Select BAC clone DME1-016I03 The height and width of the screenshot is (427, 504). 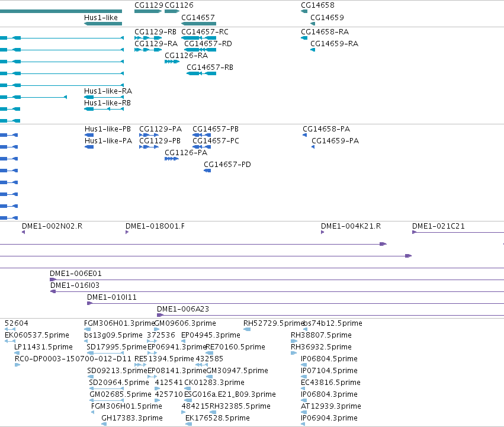[x=75, y=285]
